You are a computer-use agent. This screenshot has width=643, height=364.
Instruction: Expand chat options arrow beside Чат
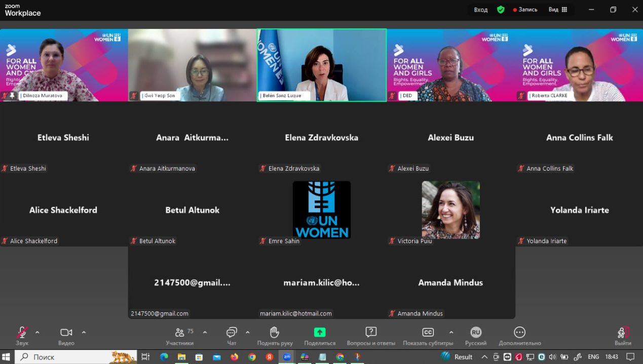click(247, 332)
